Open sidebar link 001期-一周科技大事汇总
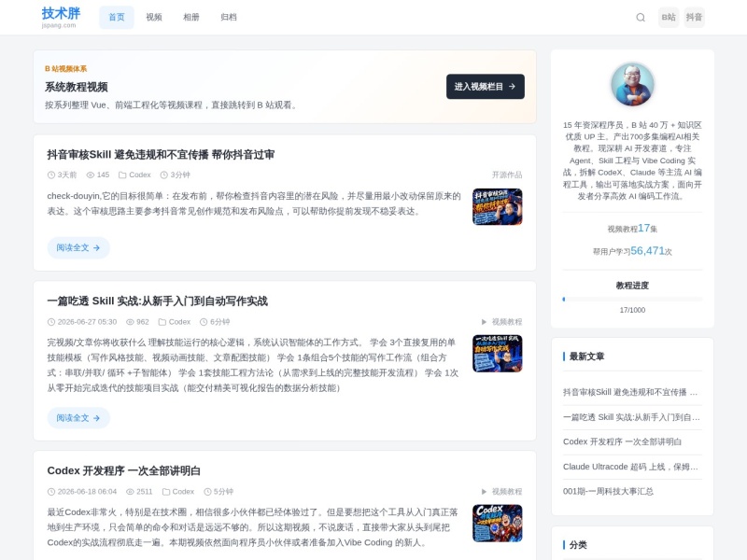Viewport: 747px width, 560px height. click(608, 492)
